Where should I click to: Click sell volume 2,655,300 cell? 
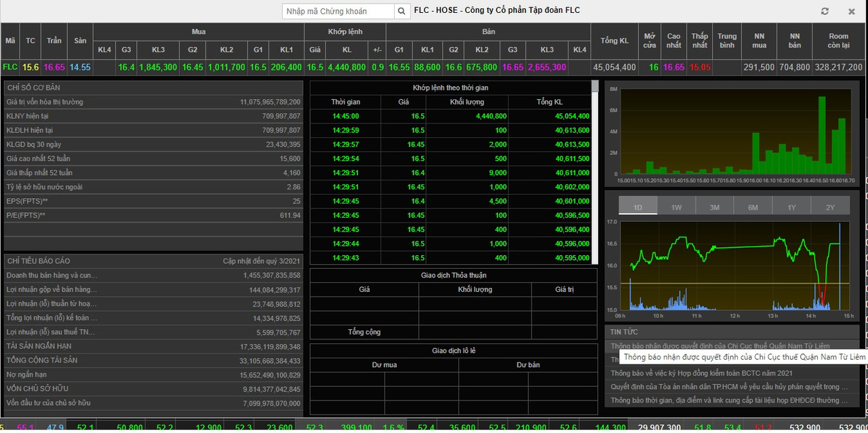547,67
